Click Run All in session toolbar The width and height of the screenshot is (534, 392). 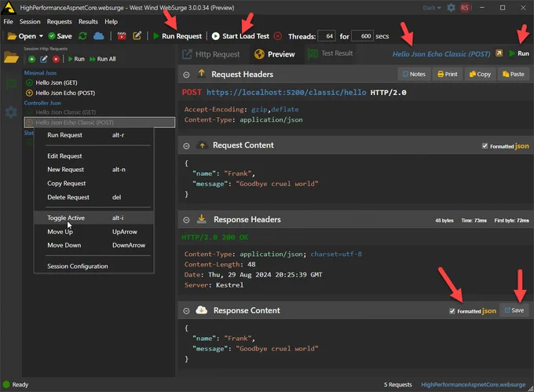(103, 59)
